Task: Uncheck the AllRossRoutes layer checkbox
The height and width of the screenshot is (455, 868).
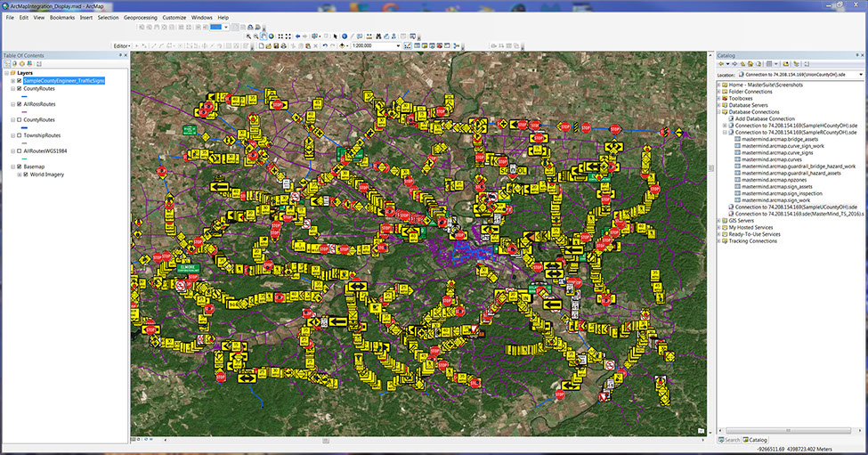Action: click(20, 103)
